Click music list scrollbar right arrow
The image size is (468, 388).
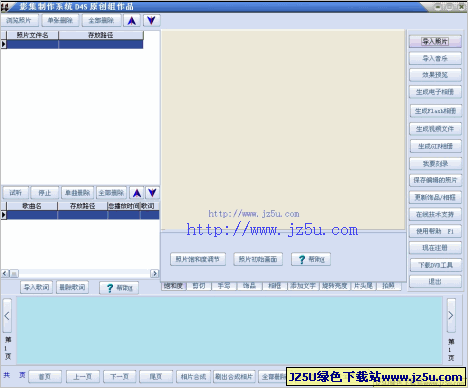point(155,274)
